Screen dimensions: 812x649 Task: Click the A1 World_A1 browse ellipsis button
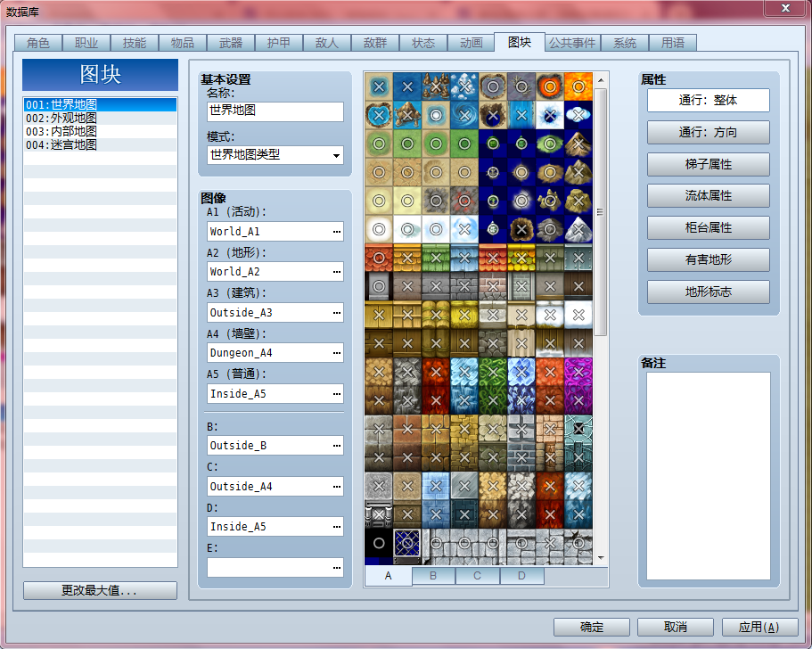pos(337,232)
